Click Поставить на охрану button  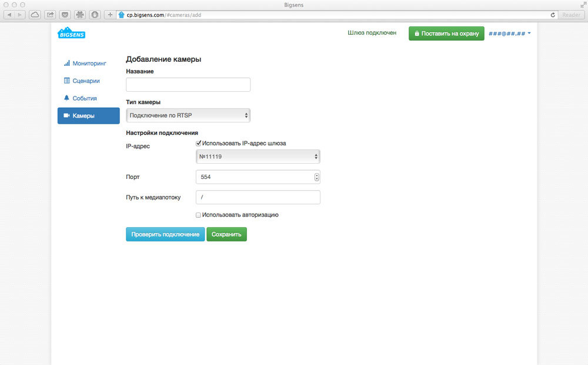pos(446,34)
